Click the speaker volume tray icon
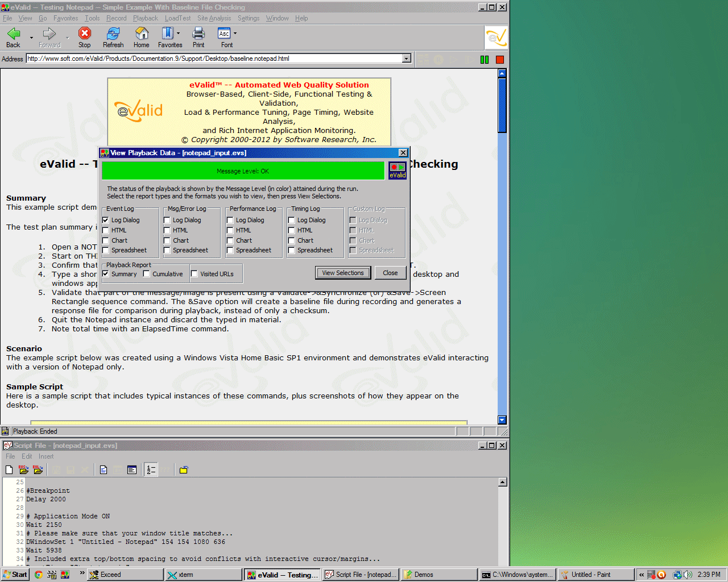Viewport: 728px width, 582px height. [x=688, y=575]
